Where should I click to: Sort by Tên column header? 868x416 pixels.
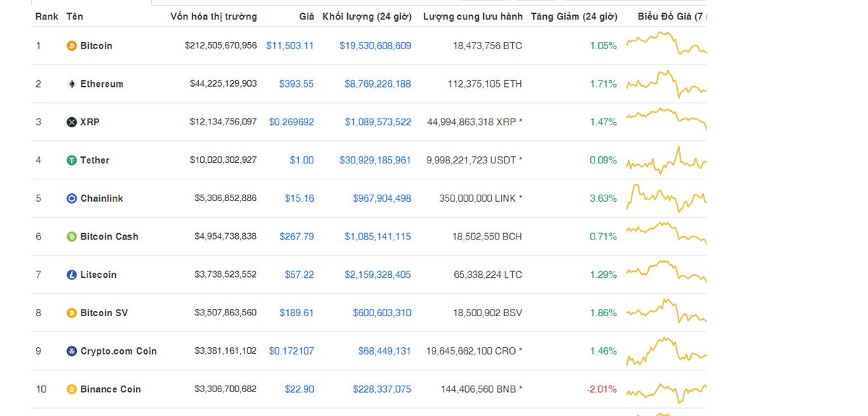(75, 16)
